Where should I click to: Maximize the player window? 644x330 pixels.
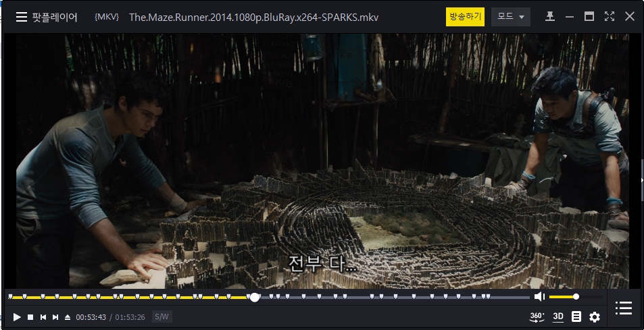tap(589, 16)
